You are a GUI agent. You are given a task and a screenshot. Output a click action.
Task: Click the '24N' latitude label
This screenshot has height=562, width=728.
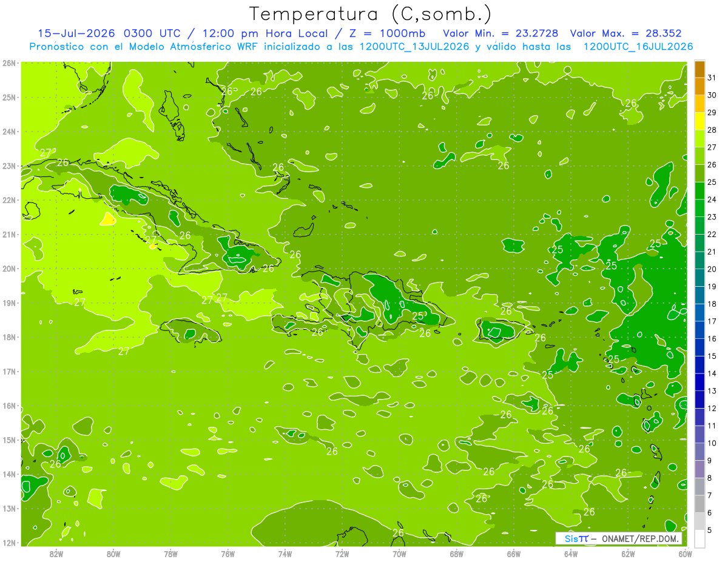point(8,132)
